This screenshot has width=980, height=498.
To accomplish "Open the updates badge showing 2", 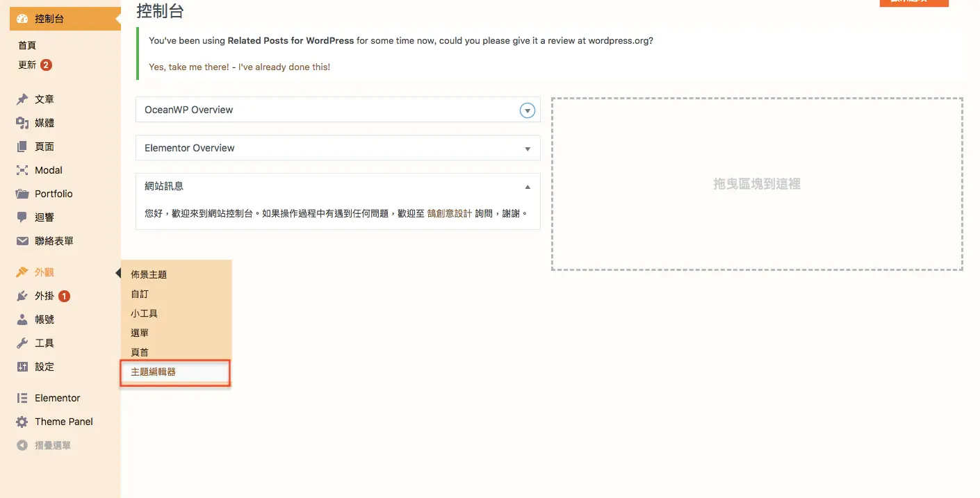I will click(x=46, y=65).
